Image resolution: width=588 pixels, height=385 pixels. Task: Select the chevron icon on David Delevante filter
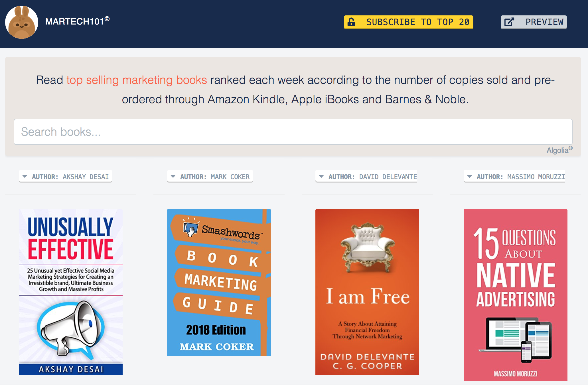click(x=321, y=177)
